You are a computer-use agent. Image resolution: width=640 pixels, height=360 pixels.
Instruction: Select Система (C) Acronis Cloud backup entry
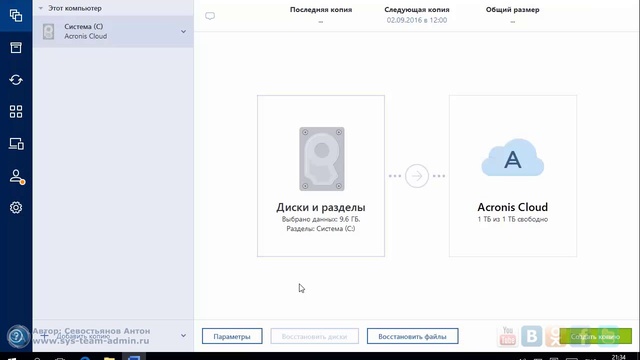point(113,31)
